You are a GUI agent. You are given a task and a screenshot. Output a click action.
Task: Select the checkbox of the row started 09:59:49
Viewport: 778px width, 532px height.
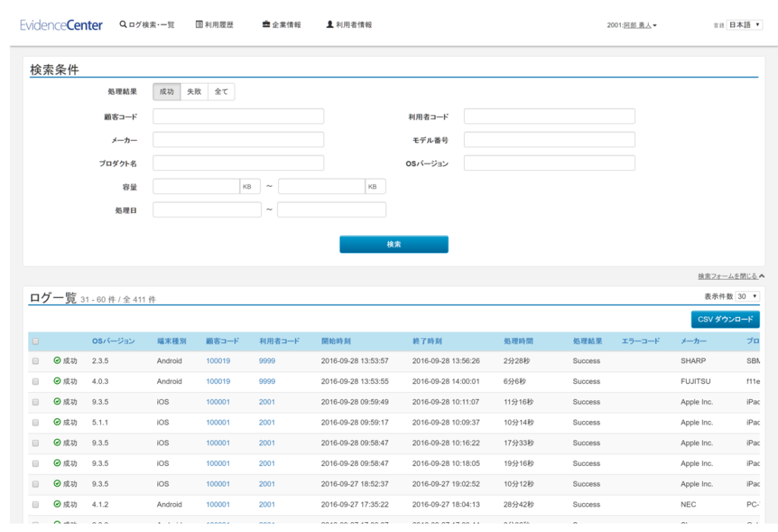pos(35,402)
